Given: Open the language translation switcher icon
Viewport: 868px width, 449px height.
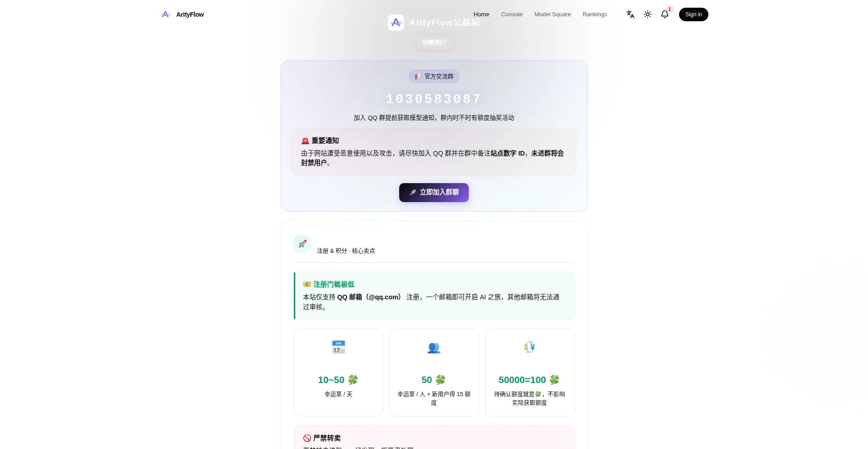Looking at the screenshot, I should (630, 14).
